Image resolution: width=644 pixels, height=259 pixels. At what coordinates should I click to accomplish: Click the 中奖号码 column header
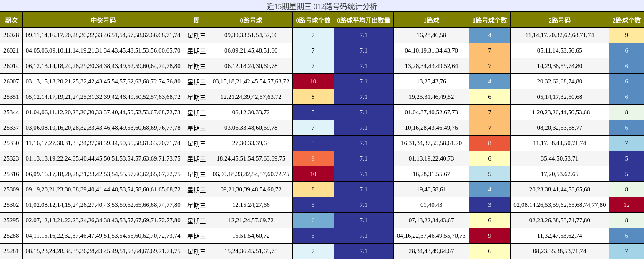pyautogui.click(x=103, y=20)
